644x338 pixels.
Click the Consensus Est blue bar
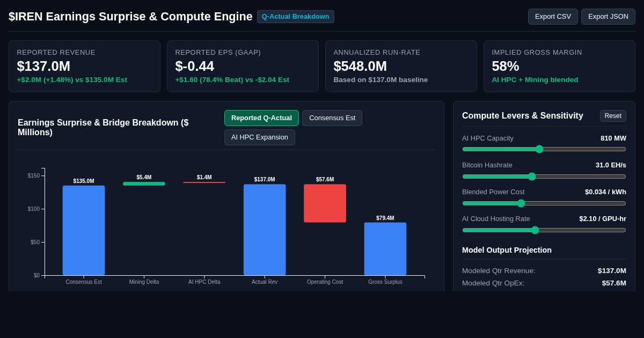pyautogui.click(x=84, y=231)
